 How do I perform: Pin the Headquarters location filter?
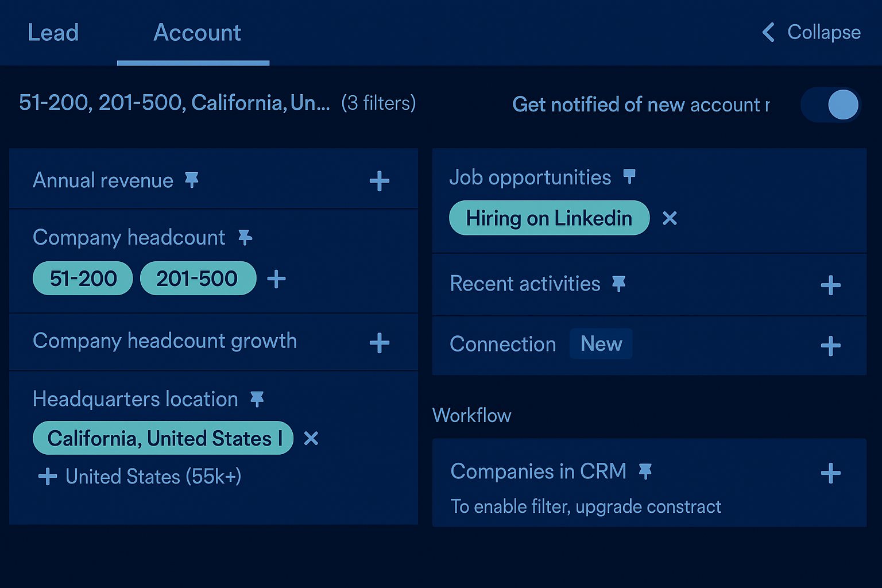click(258, 399)
